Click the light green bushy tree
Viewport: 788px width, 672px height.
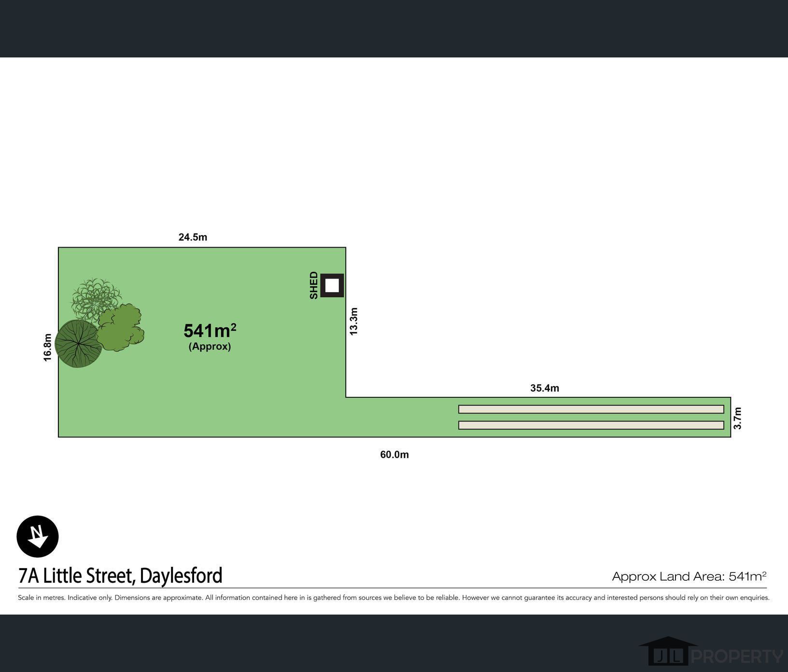coord(121,328)
